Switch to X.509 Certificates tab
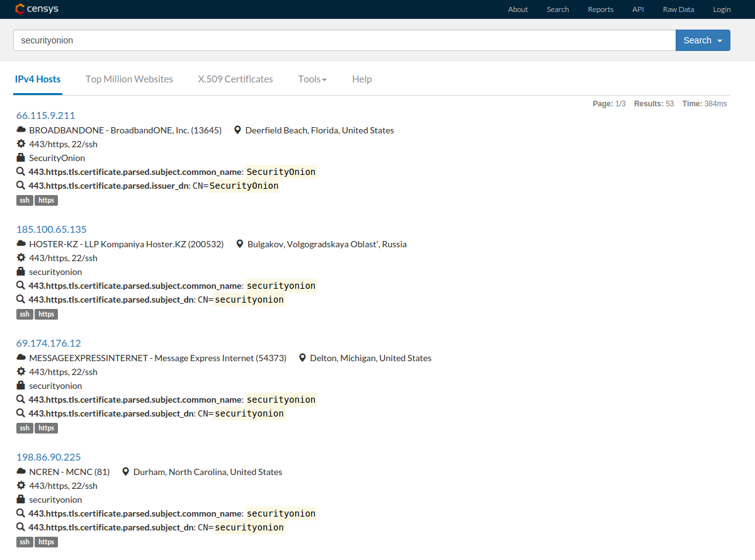This screenshot has width=755, height=560. pyautogui.click(x=236, y=79)
